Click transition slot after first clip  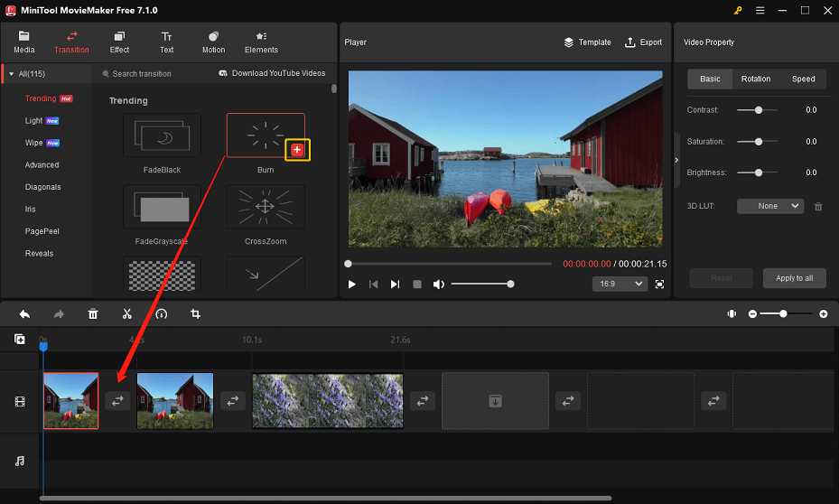pos(117,401)
